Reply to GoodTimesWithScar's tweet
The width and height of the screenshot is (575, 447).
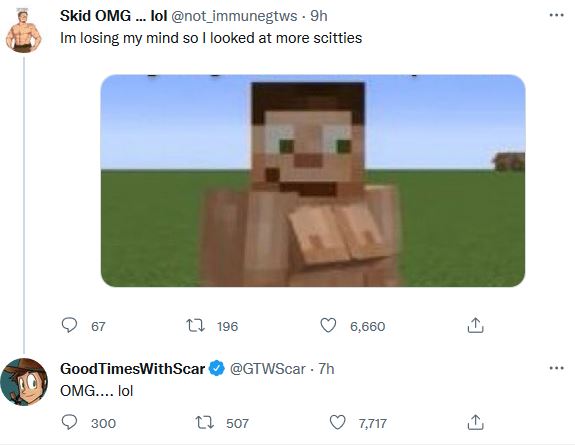click(x=69, y=422)
